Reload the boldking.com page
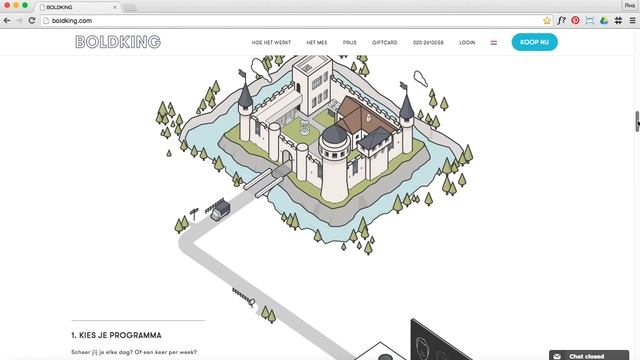The height and width of the screenshot is (360, 640). pyautogui.click(x=32, y=20)
